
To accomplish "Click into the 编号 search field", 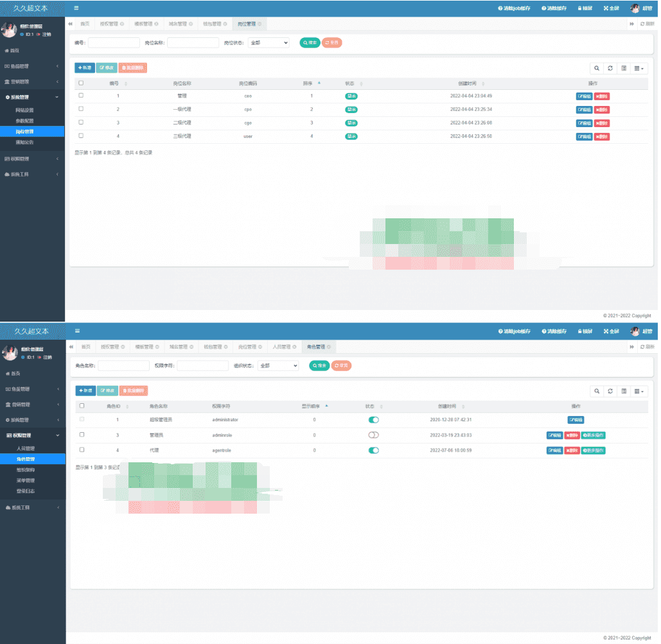I will [114, 42].
